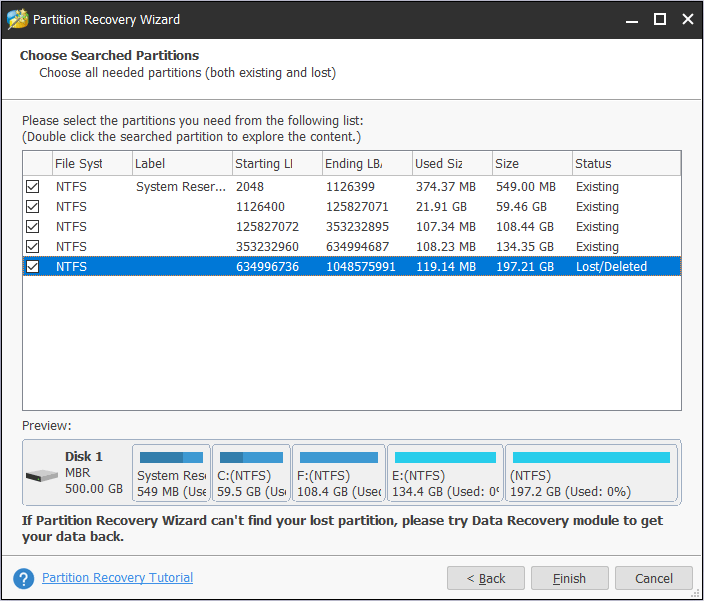This screenshot has width=704, height=601.
Task: Click the System Reserved usage bar
Action: click(172, 457)
